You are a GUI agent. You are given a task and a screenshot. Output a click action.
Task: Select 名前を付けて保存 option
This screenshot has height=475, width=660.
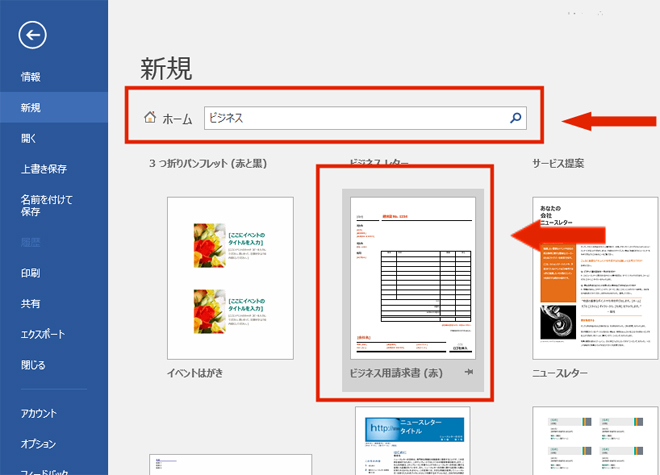pyautogui.click(x=44, y=205)
